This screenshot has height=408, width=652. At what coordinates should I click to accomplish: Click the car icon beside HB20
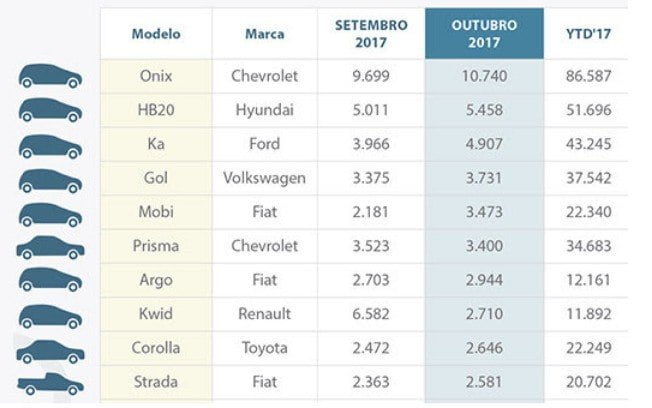50,110
